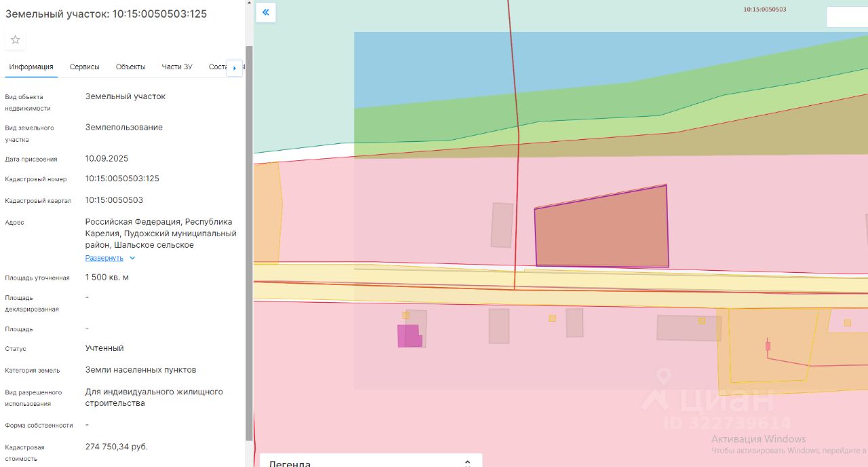Screen dimensions: 868x467
Task: Switch to the Объекты tab
Action: pyautogui.click(x=130, y=67)
